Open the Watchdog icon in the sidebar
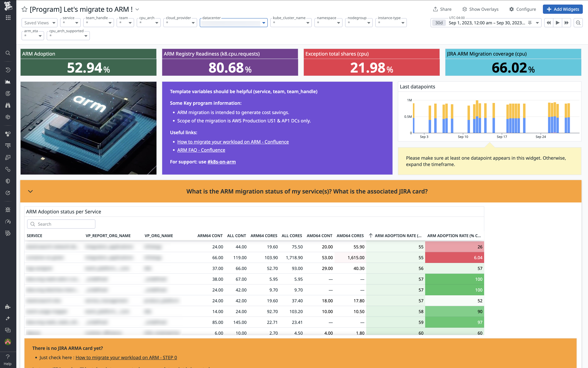The height and width of the screenshot is (368, 588). [x=8, y=93]
